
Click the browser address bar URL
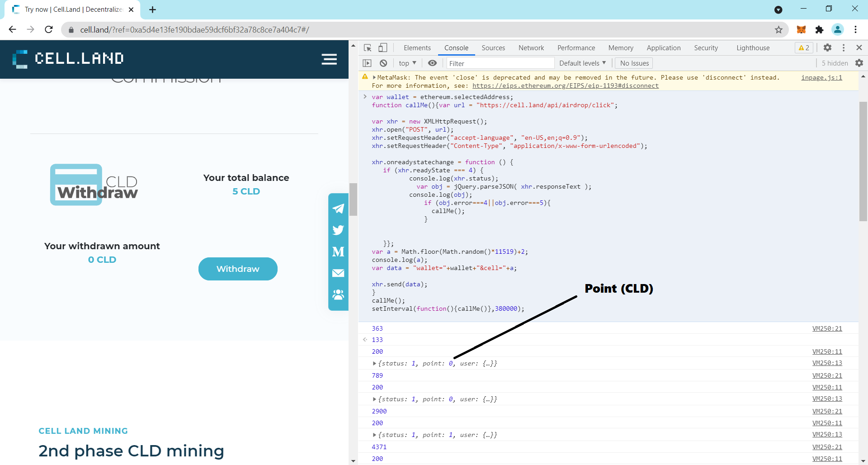194,30
